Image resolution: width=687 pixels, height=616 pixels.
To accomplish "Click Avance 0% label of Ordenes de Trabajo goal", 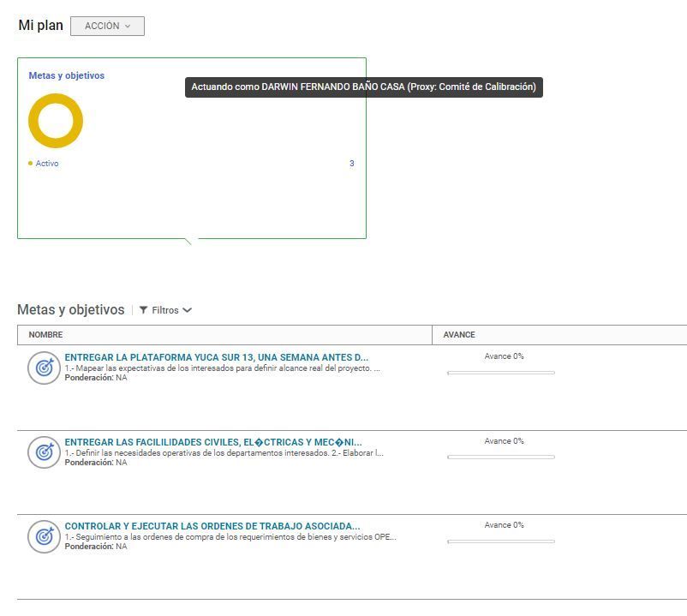I will (x=504, y=525).
